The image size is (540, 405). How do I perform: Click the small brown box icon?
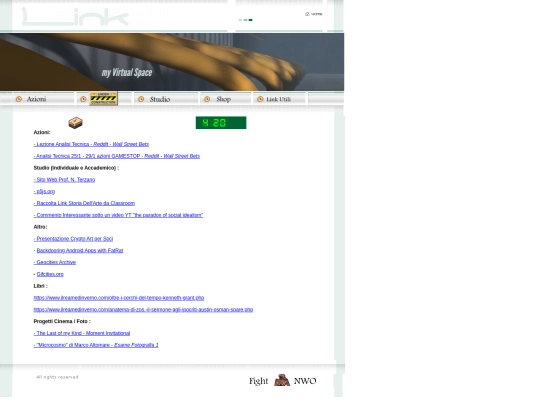[75, 123]
